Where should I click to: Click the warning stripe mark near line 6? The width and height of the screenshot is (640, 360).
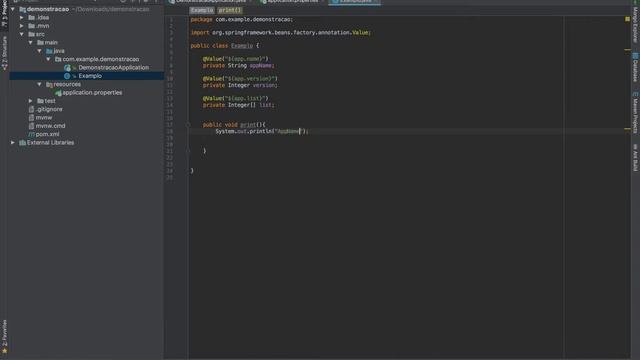(627, 50)
